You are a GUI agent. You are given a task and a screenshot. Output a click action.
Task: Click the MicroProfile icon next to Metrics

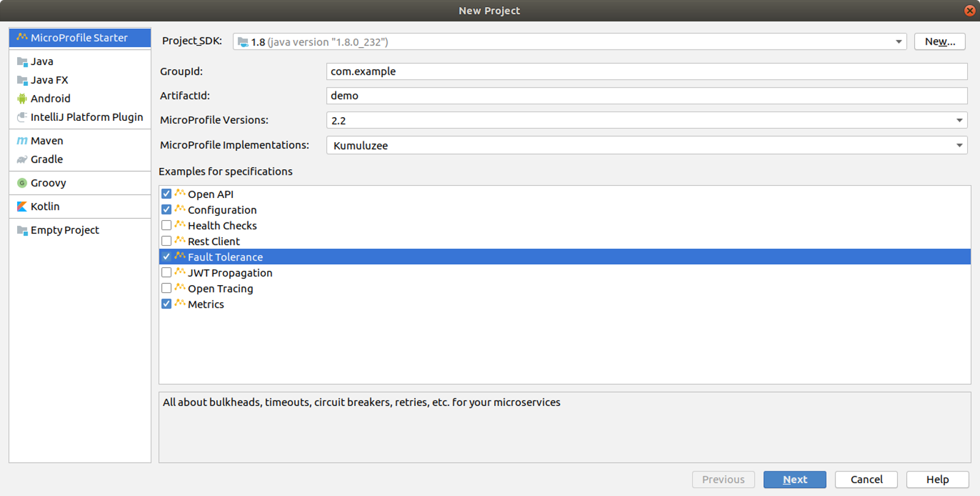(x=180, y=303)
